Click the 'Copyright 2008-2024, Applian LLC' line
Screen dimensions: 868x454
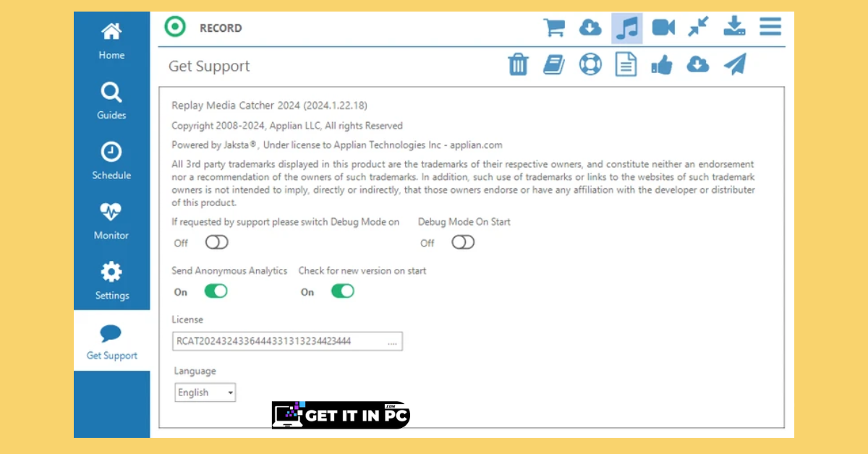[287, 126]
